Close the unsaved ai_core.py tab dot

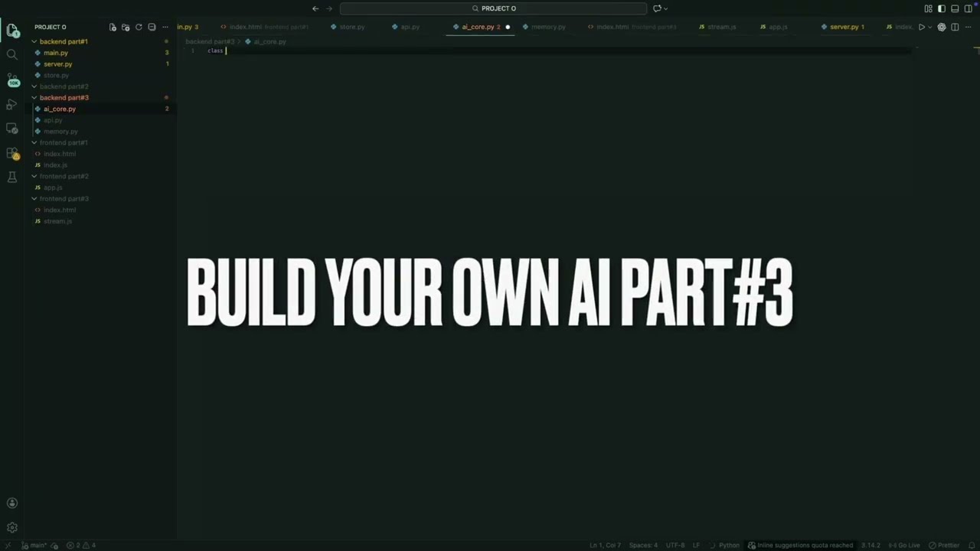point(508,27)
